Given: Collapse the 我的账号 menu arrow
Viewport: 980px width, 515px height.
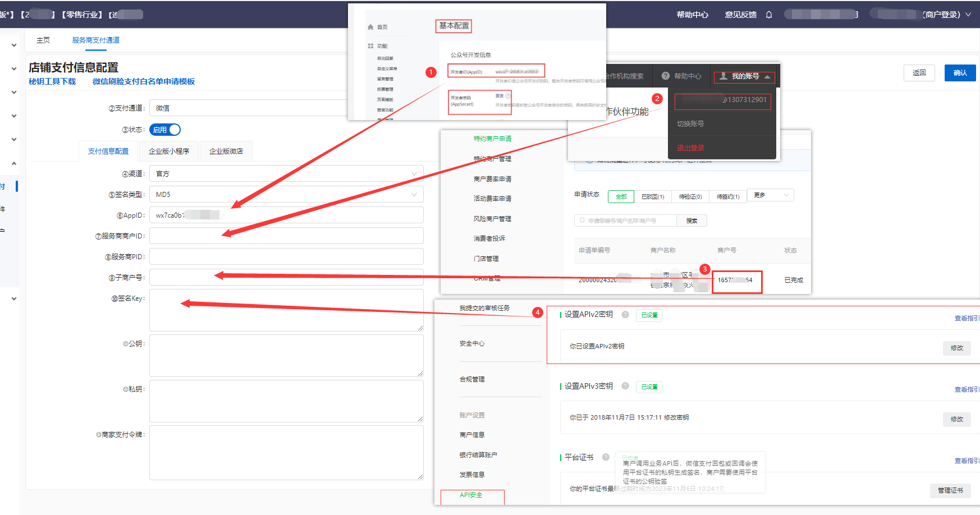Looking at the screenshot, I should click(x=767, y=76).
